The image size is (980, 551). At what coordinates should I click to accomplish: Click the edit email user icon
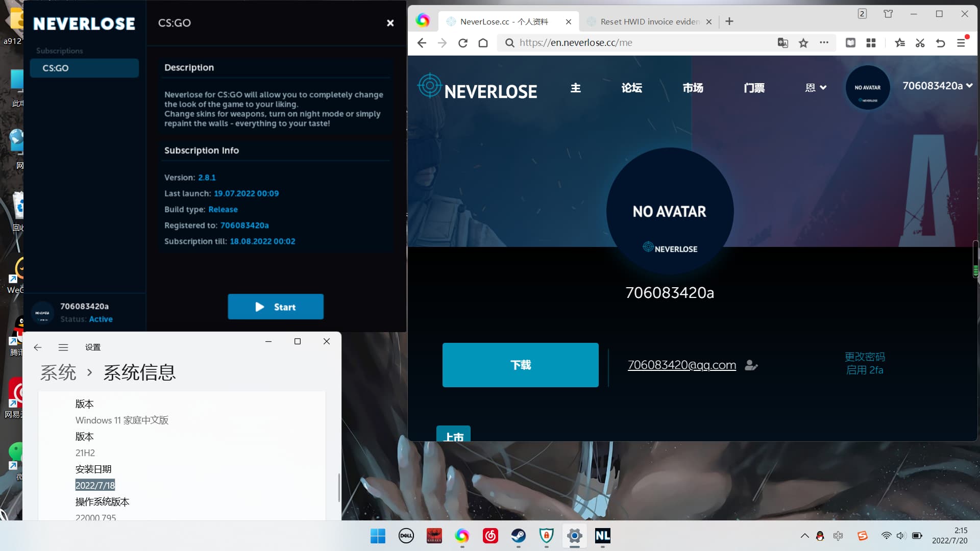[x=751, y=365]
